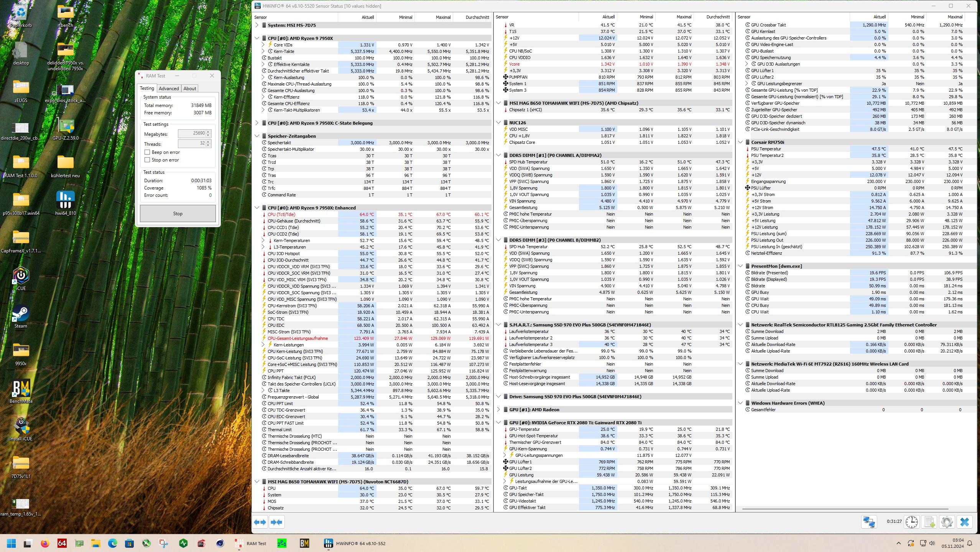
Task: Switch to Advanced tab in RAM Test
Action: [169, 89]
